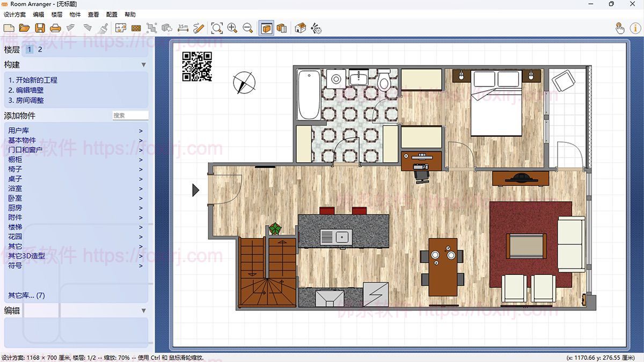
Task: Toggle the highlighted orange box view button
Action: coord(266,28)
